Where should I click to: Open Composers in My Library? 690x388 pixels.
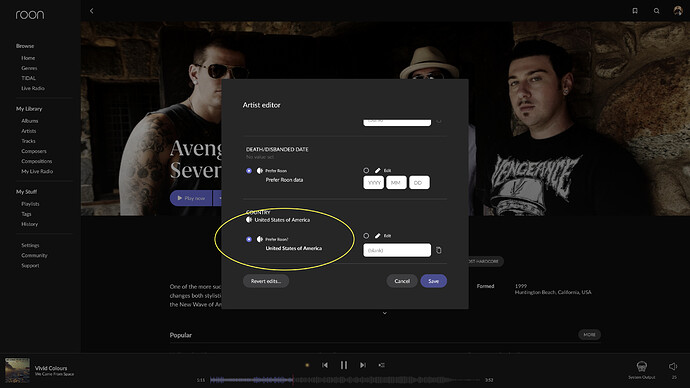[34, 151]
